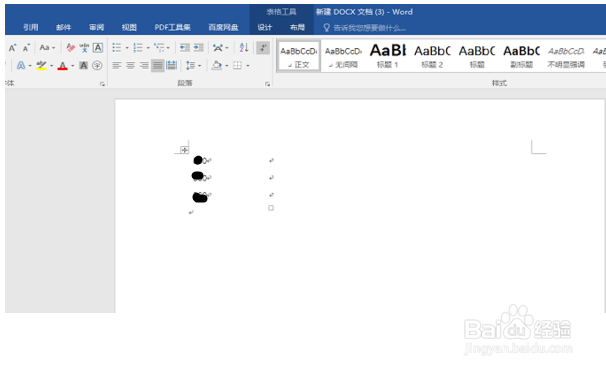Image resolution: width=606 pixels, height=369 pixels.
Task: Click the table resize handle square
Action: pos(271,208)
